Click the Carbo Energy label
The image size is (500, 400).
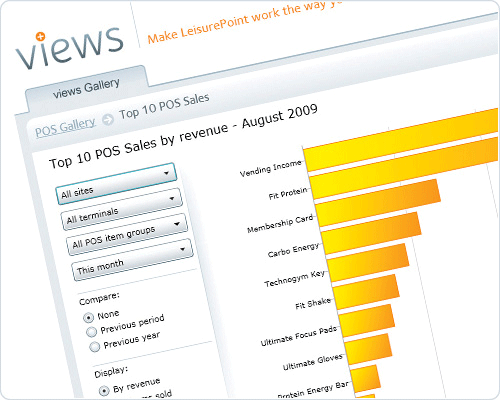pyautogui.click(x=293, y=250)
